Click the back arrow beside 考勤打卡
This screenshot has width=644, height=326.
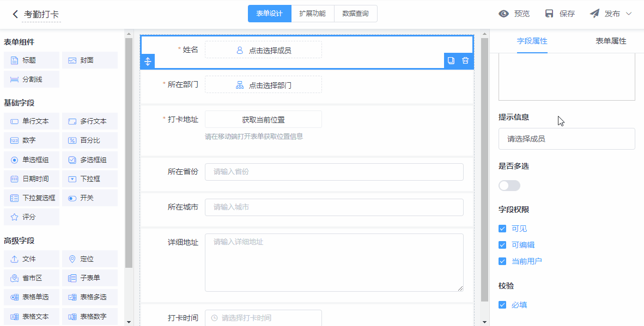point(15,14)
